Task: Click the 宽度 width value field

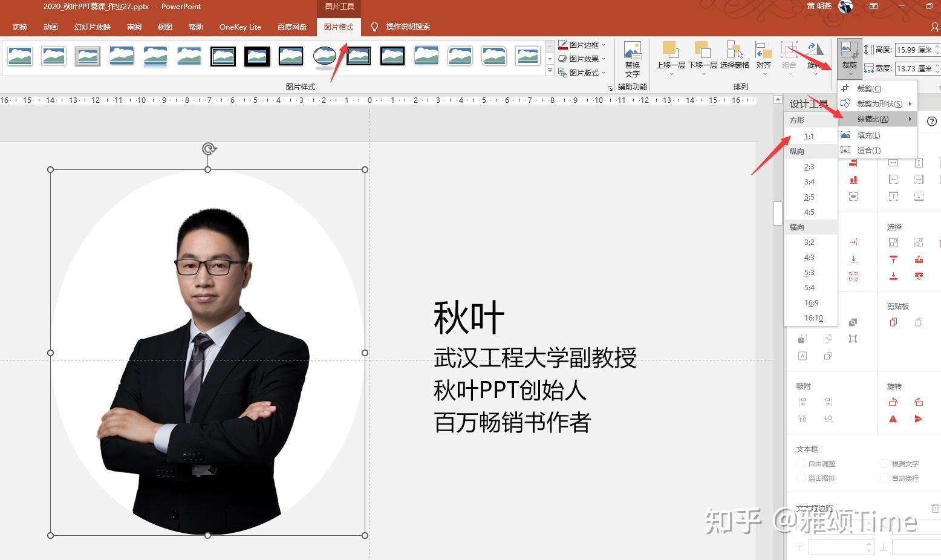Action: coord(914,68)
